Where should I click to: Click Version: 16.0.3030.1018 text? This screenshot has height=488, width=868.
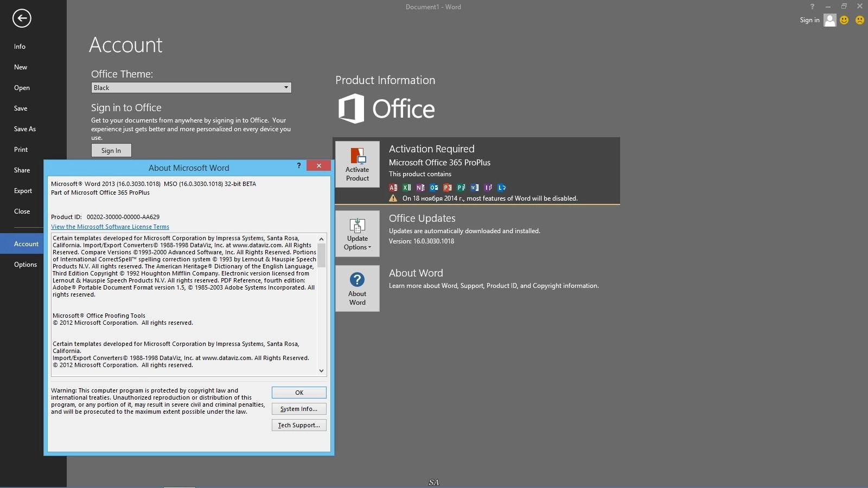click(x=422, y=241)
